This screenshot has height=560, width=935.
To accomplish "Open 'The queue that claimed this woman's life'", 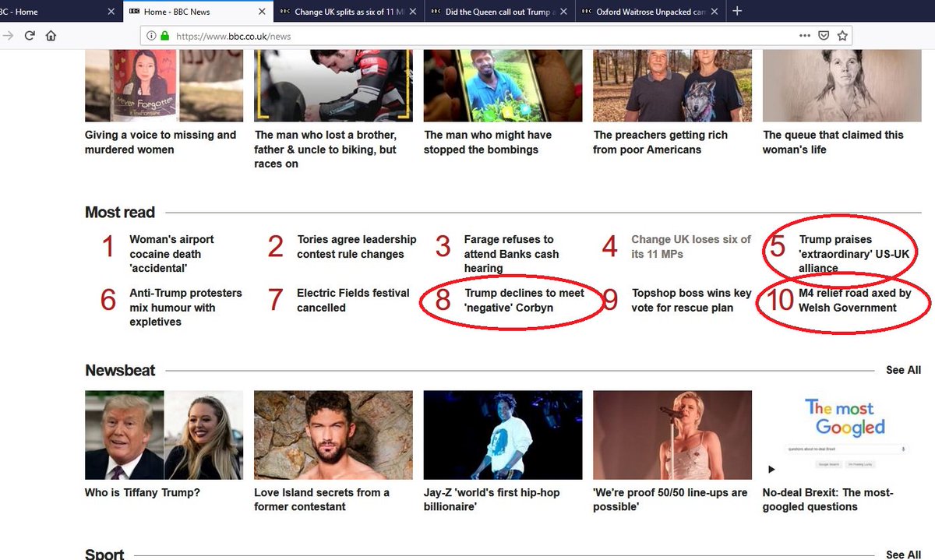I will (833, 142).
